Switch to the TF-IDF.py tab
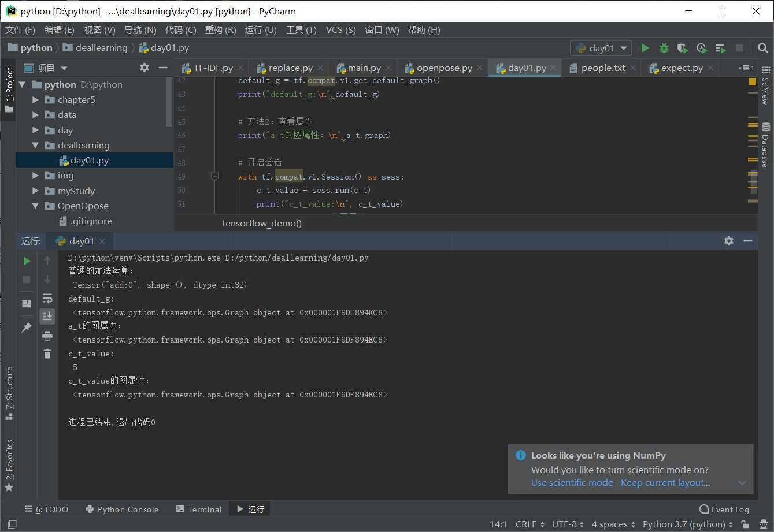The height and width of the screenshot is (532, 774). [x=213, y=68]
